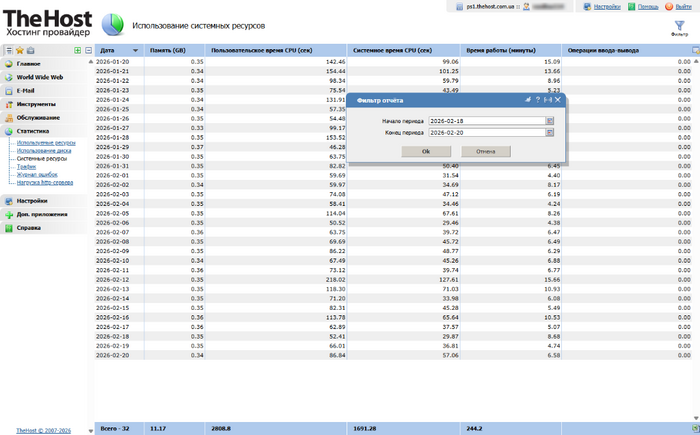Click the Фильтр funnel icon in toolbar
The height and width of the screenshot is (435, 700).
tap(680, 24)
